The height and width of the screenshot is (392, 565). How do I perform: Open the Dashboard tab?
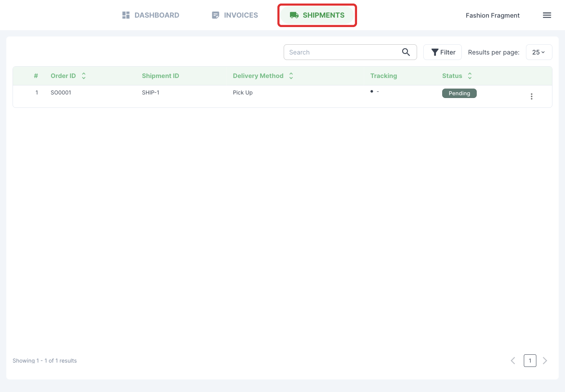click(151, 15)
